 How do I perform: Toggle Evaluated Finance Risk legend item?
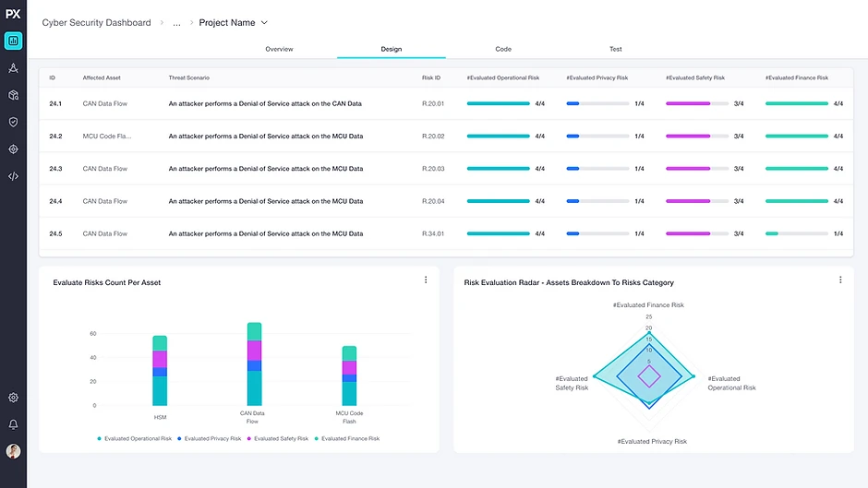pos(347,439)
